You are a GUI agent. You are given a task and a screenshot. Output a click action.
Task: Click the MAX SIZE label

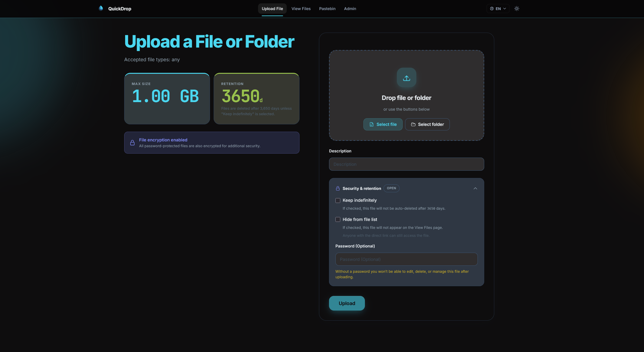(141, 84)
